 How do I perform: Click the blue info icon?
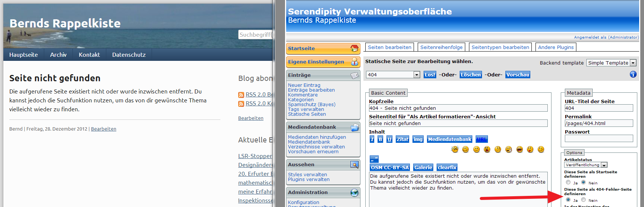coord(633,74)
